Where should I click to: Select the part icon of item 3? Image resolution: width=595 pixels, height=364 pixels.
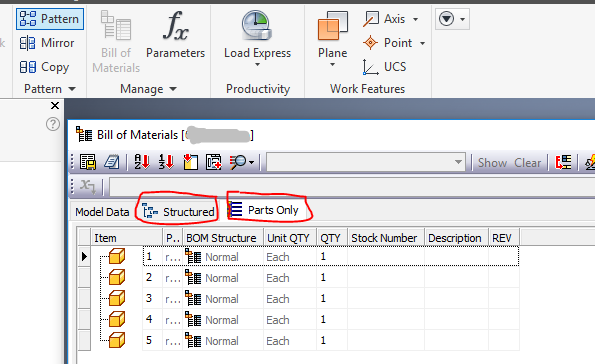pyautogui.click(x=117, y=298)
